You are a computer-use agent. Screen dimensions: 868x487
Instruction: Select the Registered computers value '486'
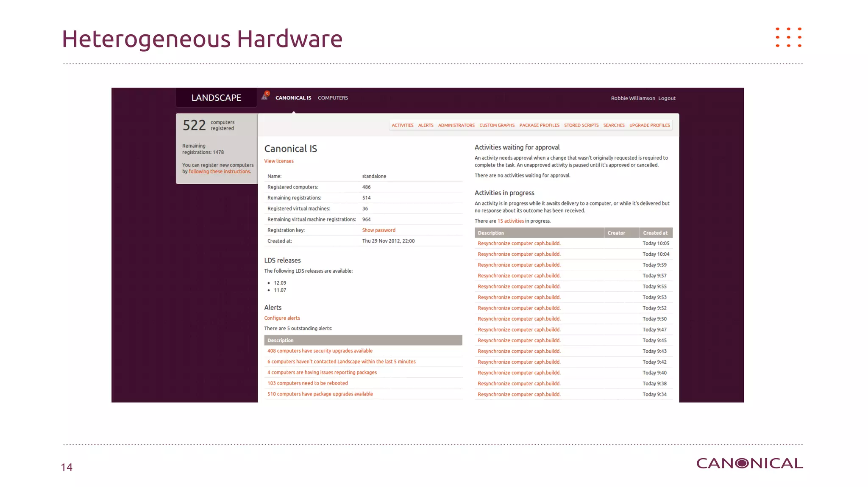coord(366,187)
